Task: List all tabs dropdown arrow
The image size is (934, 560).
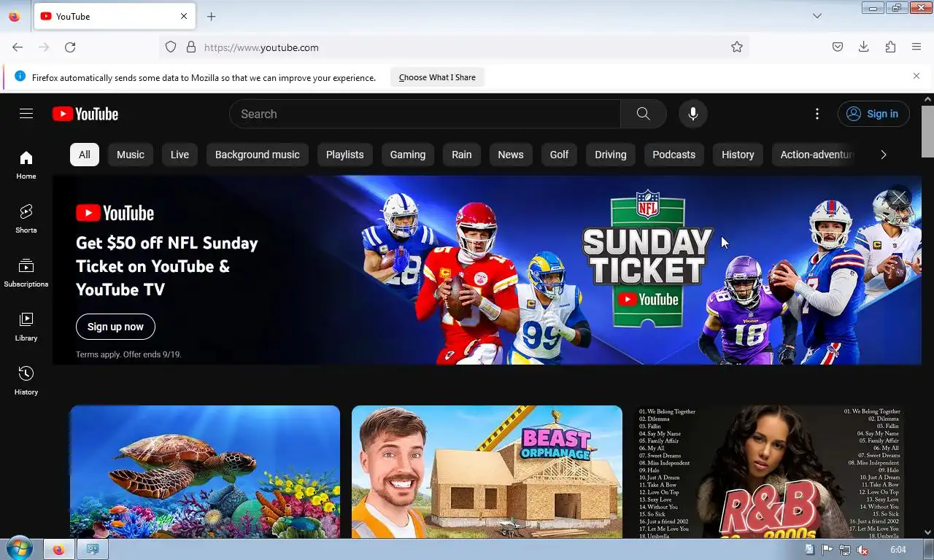Action: (817, 16)
